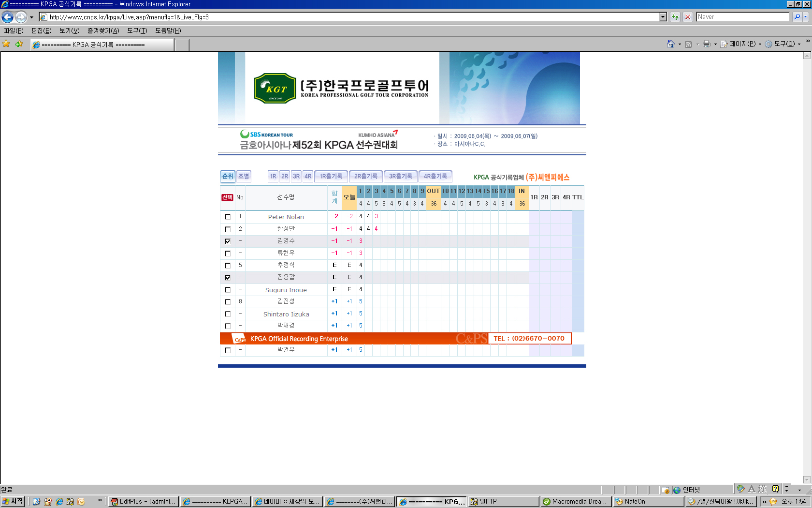Open the 4R홀기록 hole records
Viewport: 812px width, 508px height.
click(435, 176)
